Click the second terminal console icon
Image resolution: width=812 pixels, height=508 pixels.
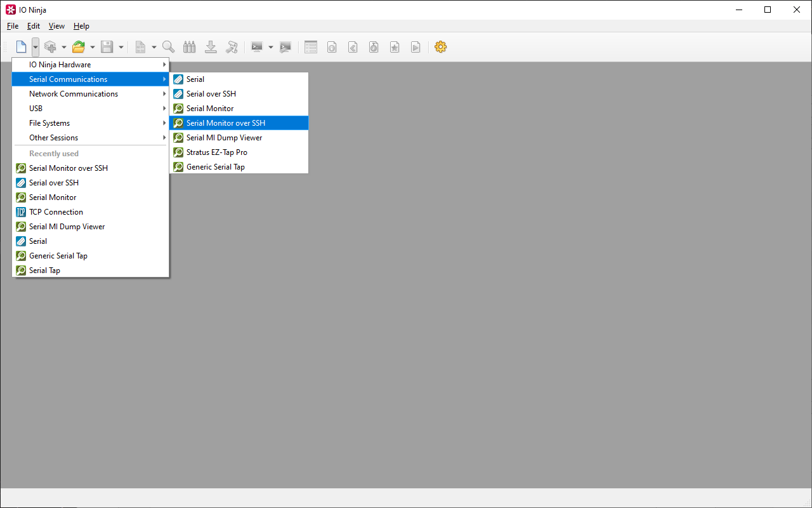[x=285, y=47]
